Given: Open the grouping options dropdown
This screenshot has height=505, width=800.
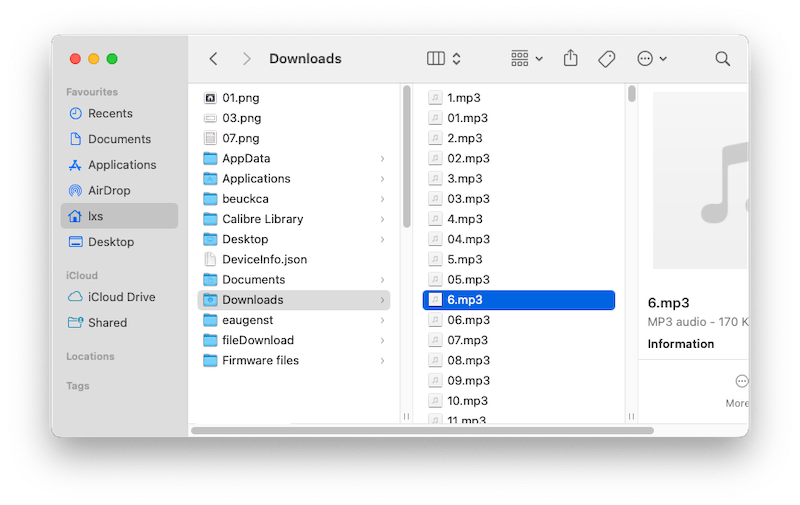Looking at the screenshot, I should pyautogui.click(x=526, y=59).
